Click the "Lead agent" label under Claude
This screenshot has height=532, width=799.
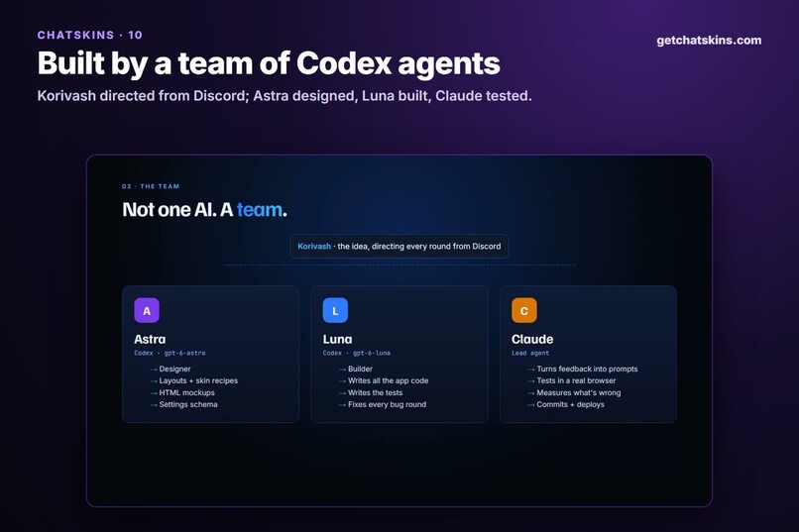point(530,353)
